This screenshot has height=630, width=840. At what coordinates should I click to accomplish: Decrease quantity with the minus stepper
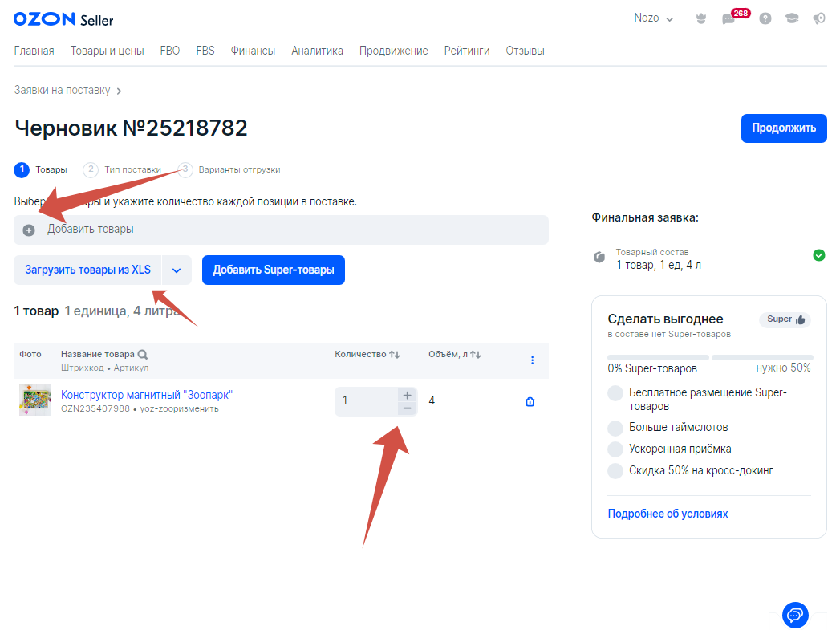pos(407,408)
